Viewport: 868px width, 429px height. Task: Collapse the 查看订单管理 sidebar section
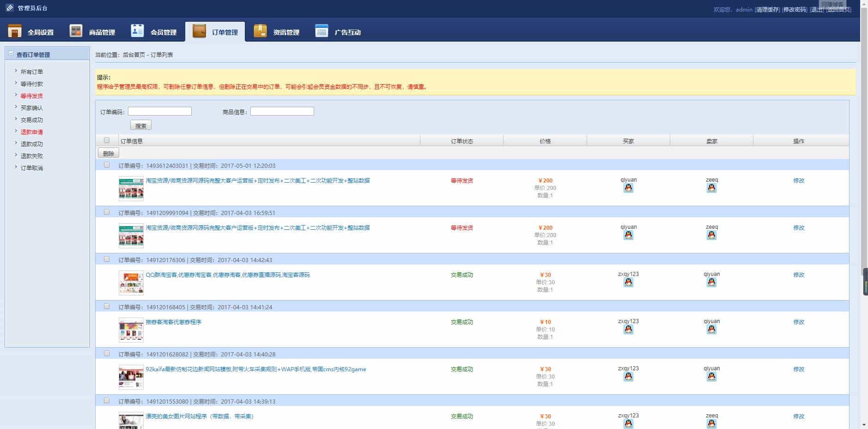click(11, 54)
